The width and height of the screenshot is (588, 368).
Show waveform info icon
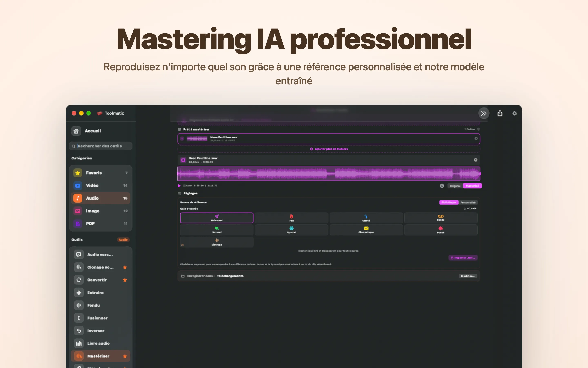click(442, 186)
